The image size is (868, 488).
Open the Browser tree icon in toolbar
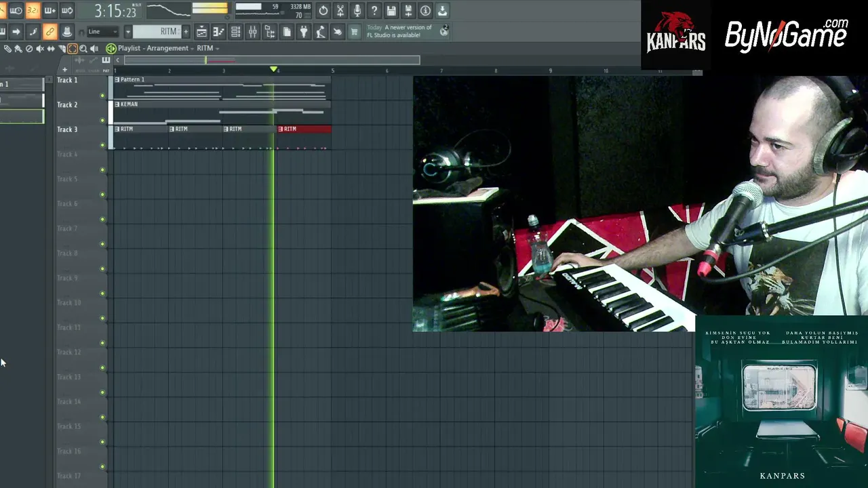269,32
